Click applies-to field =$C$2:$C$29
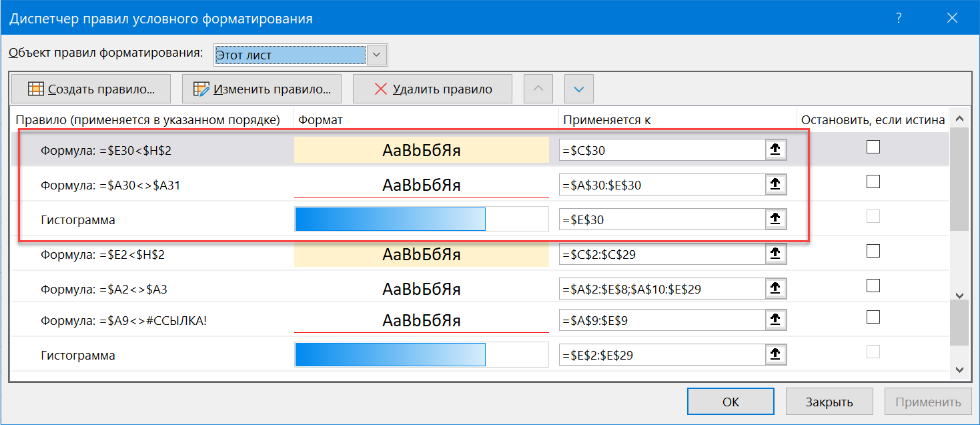 pos(662,254)
